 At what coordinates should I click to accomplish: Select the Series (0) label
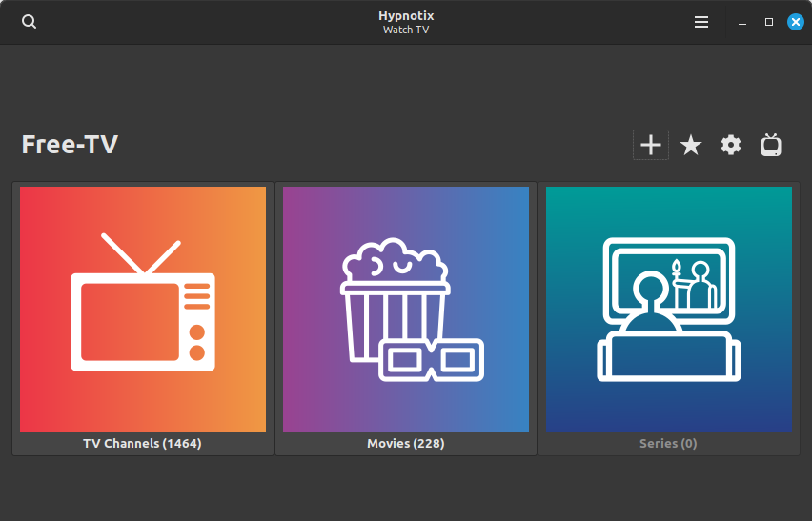click(668, 444)
